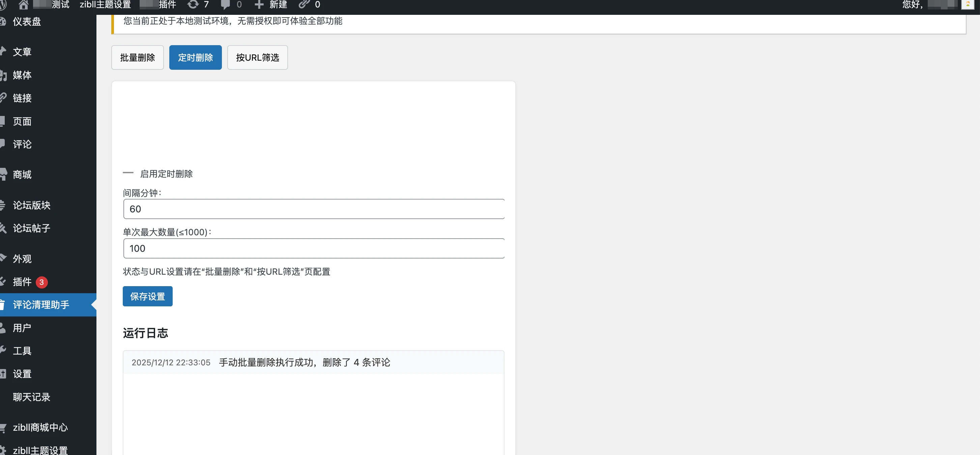Open the 聊天记录 sidebar link
Viewport: 980px width, 455px height.
click(x=31, y=397)
